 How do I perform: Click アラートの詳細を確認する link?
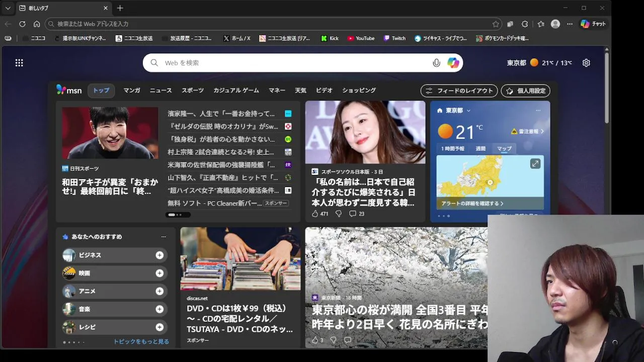(x=472, y=204)
